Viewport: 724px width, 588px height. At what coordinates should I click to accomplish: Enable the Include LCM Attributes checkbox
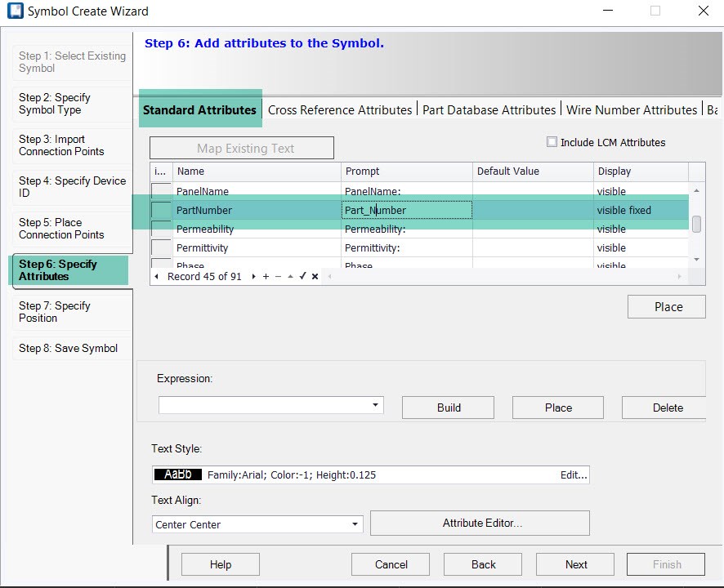point(552,142)
